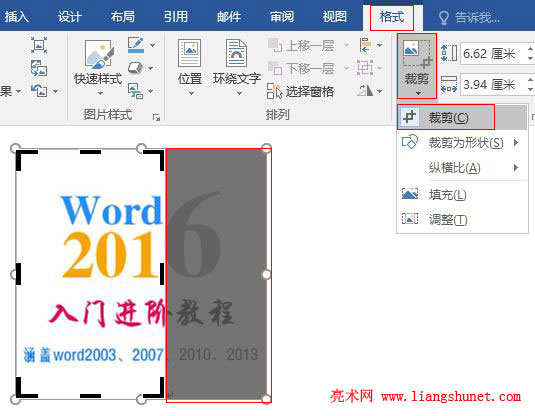This screenshot has height=416, width=535.
Task: Expand the picture effects dropdown arrow
Action: (151, 68)
